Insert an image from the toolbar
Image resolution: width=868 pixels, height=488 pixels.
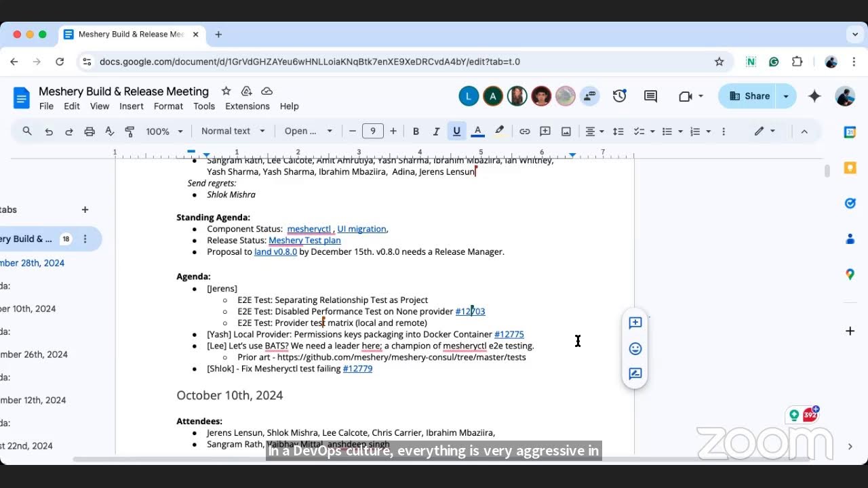pos(566,131)
